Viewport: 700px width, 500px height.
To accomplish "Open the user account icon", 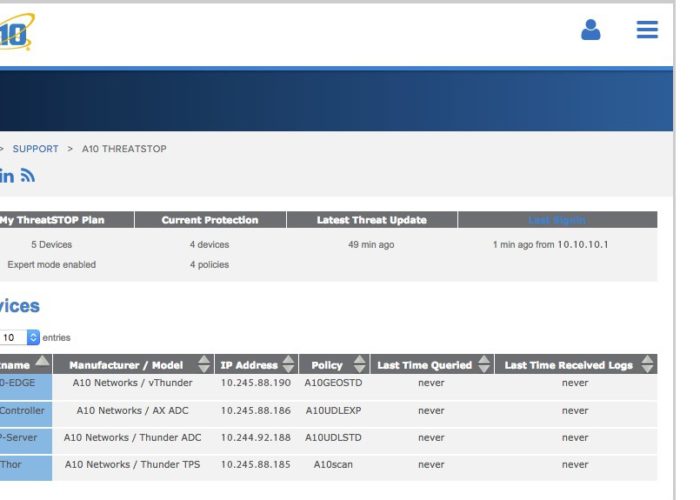I will tap(590, 29).
